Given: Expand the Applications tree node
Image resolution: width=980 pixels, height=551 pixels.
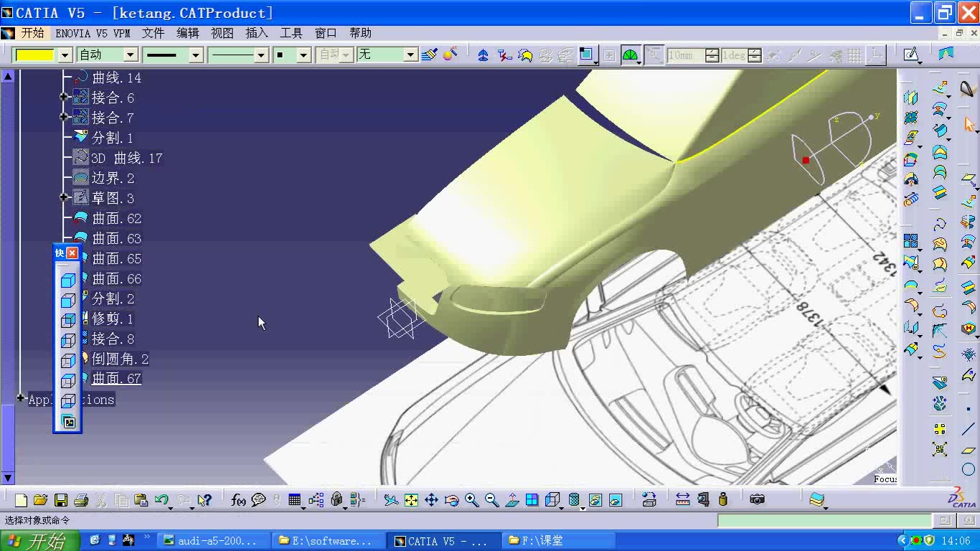Looking at the screenshot, I should click(x=20, y=398).
